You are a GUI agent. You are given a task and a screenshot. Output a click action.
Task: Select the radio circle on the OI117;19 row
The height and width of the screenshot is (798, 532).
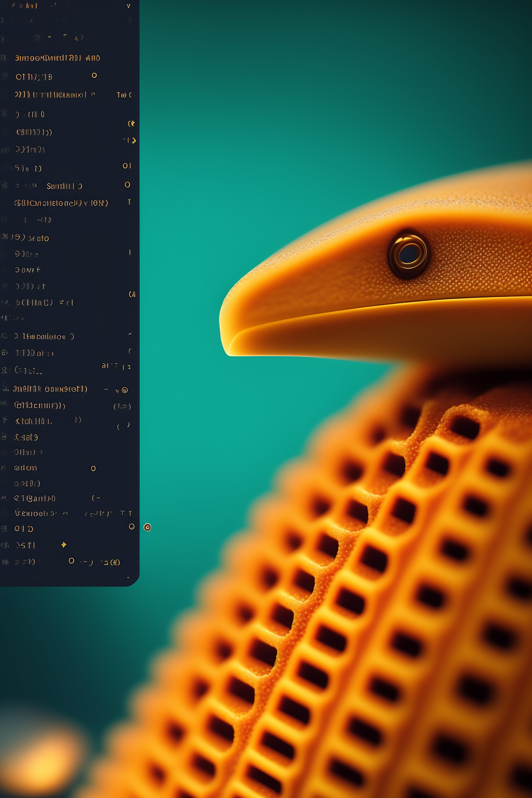pyautogui.click(x=94, y=75)
